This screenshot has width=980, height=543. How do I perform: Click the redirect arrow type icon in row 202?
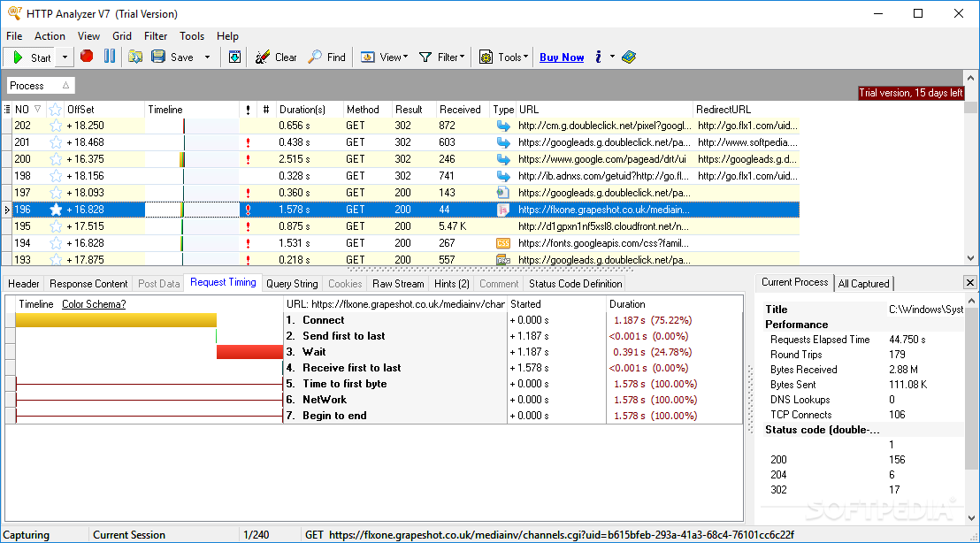(503, 126)
